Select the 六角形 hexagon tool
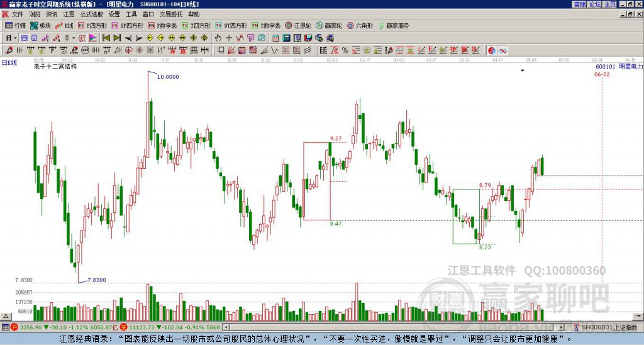This screenshot has height=345, width=644. point(360,26)
